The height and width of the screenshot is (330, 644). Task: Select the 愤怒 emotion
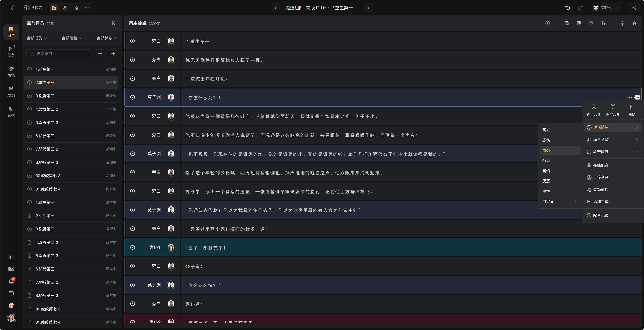[x=559, y=150]
